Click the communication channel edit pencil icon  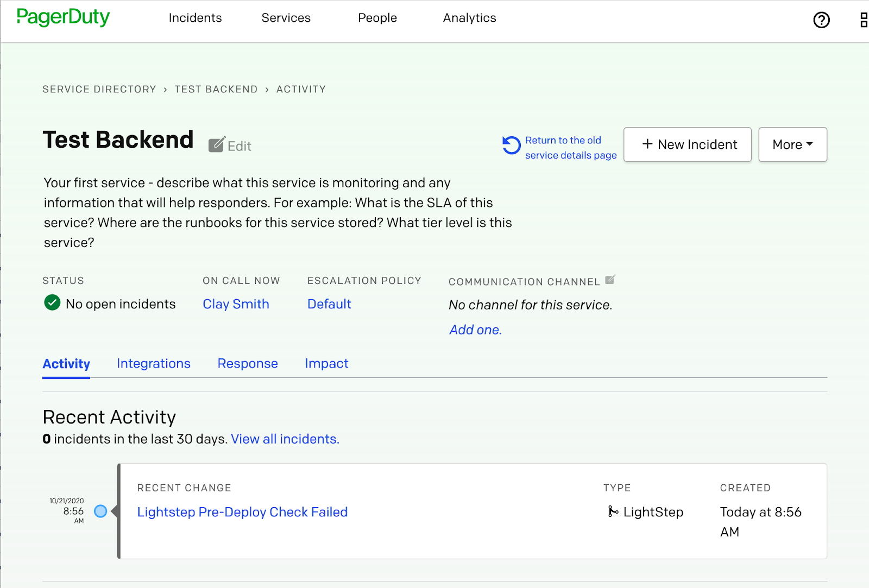(x=610, y=280)
